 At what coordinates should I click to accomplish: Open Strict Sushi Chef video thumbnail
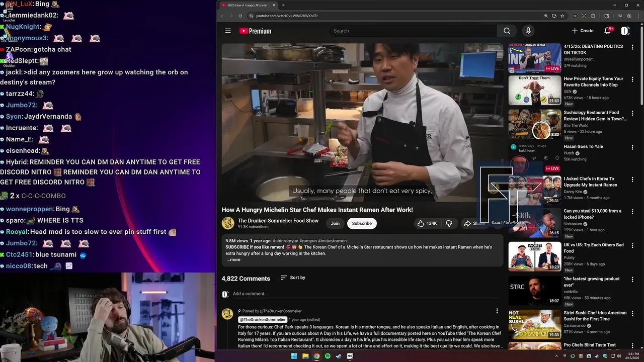[x=534, y=324]
